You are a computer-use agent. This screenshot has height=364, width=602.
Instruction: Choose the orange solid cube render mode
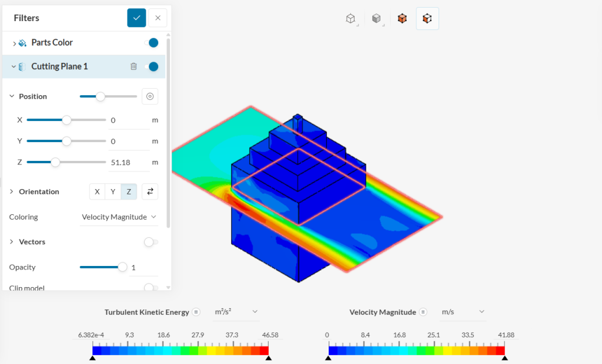pos(402,19)
